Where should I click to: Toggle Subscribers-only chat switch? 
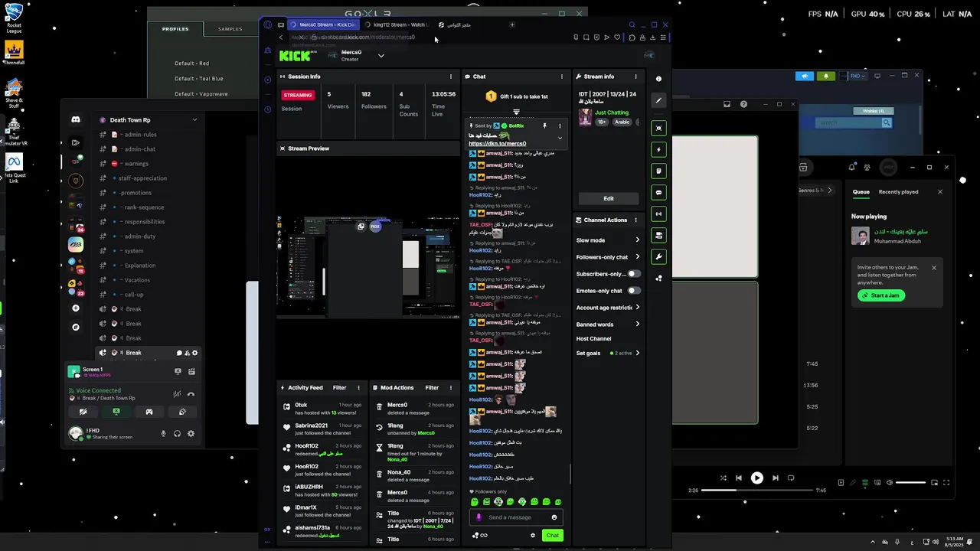634,274
